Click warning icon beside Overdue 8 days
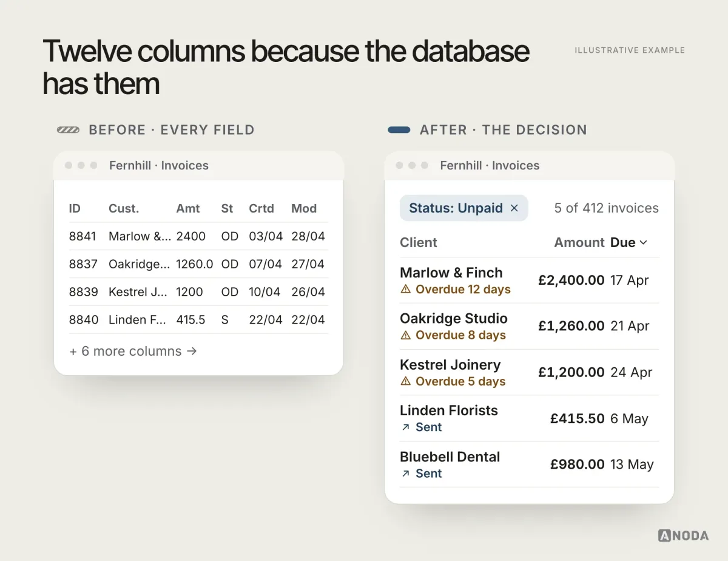 pos(406,335)
